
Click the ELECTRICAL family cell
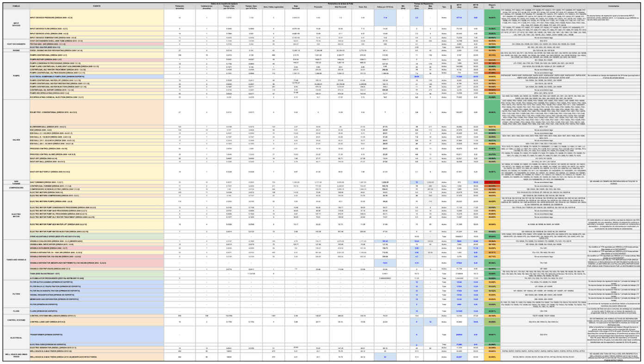(x=16, y=338)
